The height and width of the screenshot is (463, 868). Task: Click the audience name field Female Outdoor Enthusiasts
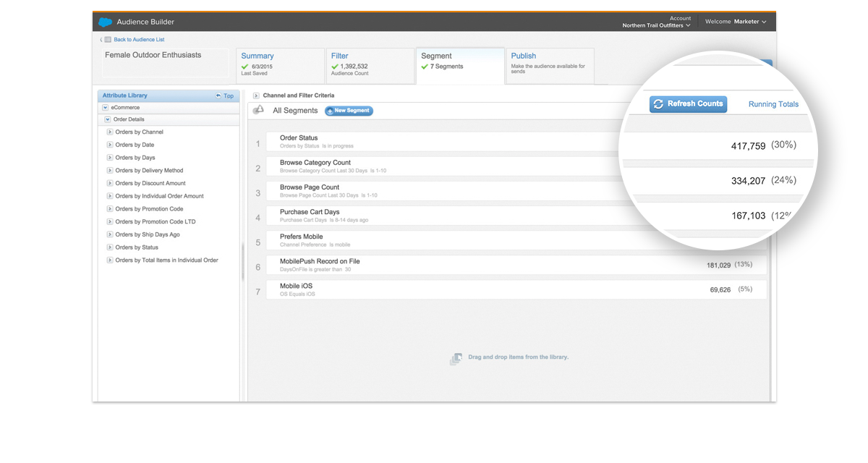pyautogui.click(x=165, y=62)
